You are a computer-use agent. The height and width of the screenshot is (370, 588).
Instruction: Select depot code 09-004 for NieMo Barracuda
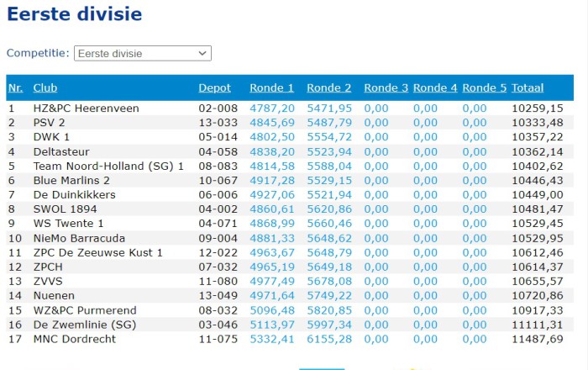tap(218, 238)
